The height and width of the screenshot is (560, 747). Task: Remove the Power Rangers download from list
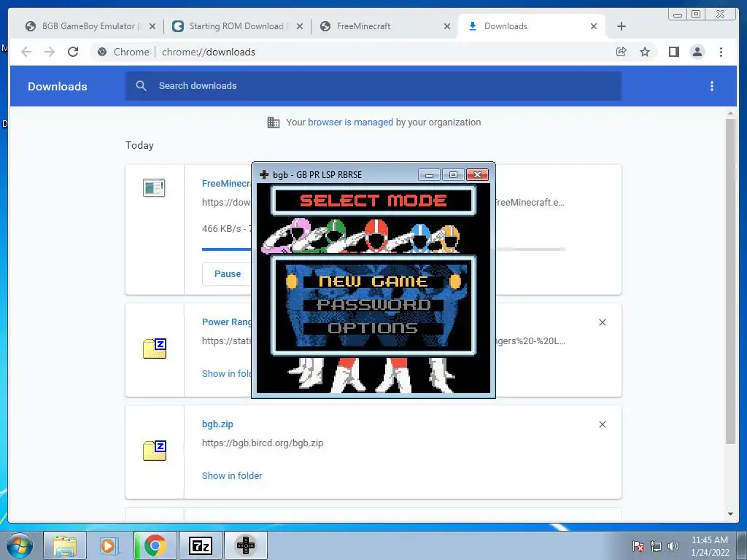tap(602, 322)
